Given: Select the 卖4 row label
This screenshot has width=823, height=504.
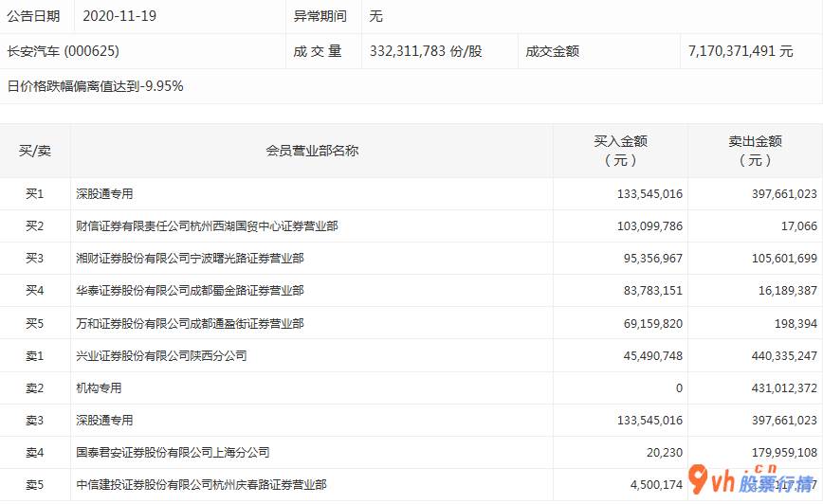Looking at the screenshot, I should (35, 453).
